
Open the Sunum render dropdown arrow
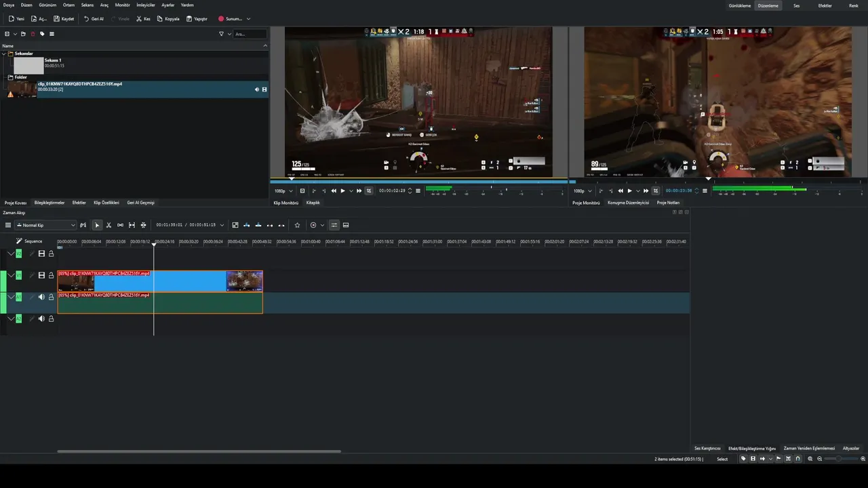(x=248, y=19)
